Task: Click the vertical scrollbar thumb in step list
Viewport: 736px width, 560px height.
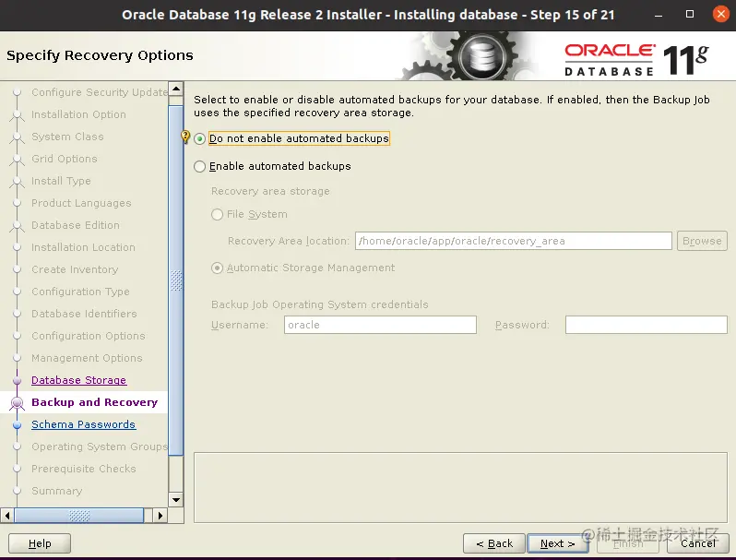Action: 176,280
